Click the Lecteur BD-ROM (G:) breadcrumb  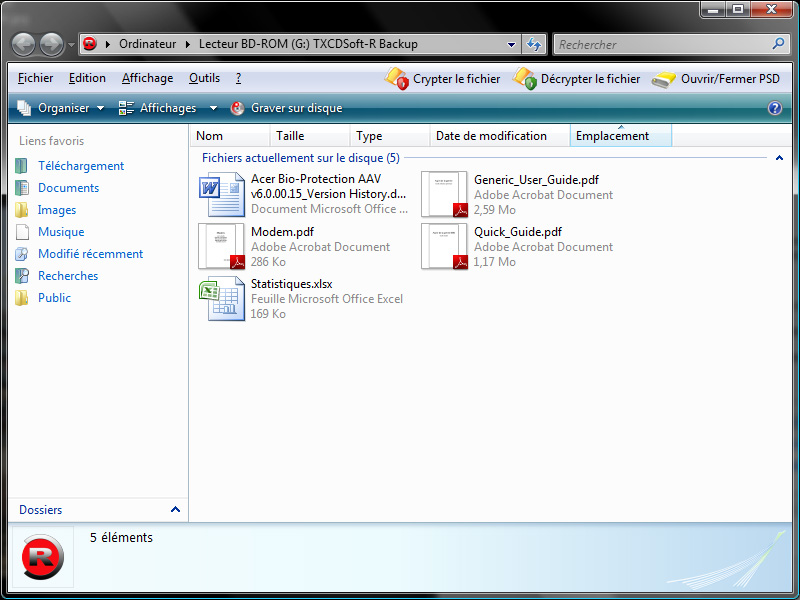pyautogui.click(x=308, y=44)
